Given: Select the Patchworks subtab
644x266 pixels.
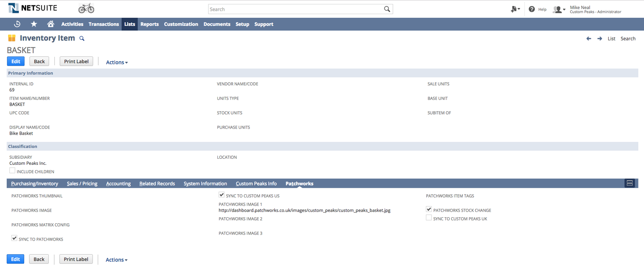Looking at the screenshot, I should tap(299, 183).
